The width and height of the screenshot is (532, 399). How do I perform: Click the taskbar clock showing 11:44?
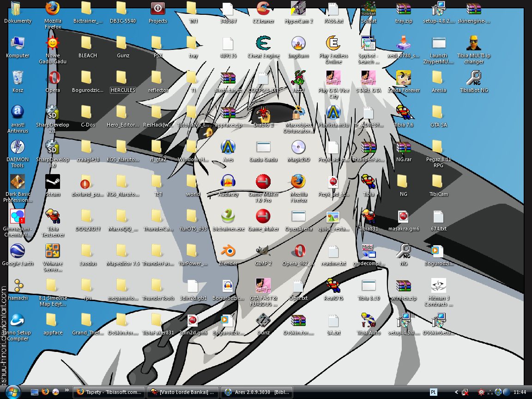[520, 392]
